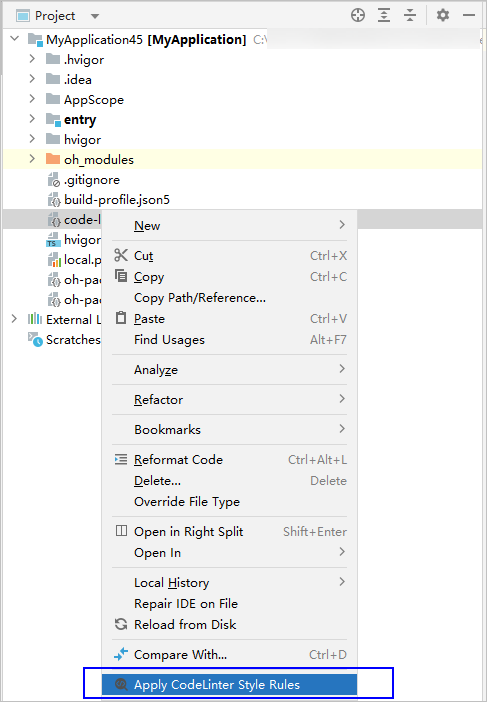Collapse the MyApplication45 root node
Viewport: 487px width, 702px height.
coord(15,39)
